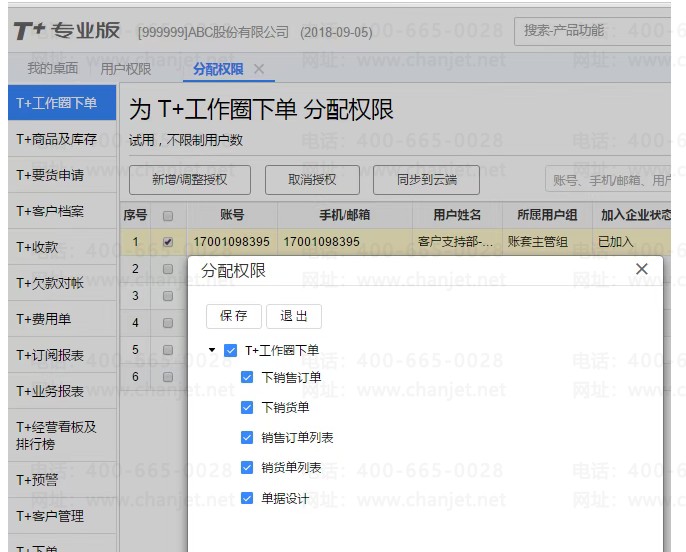Click 取消授权 button
This screenshot has height=552, width=686.
click(312, 180)
